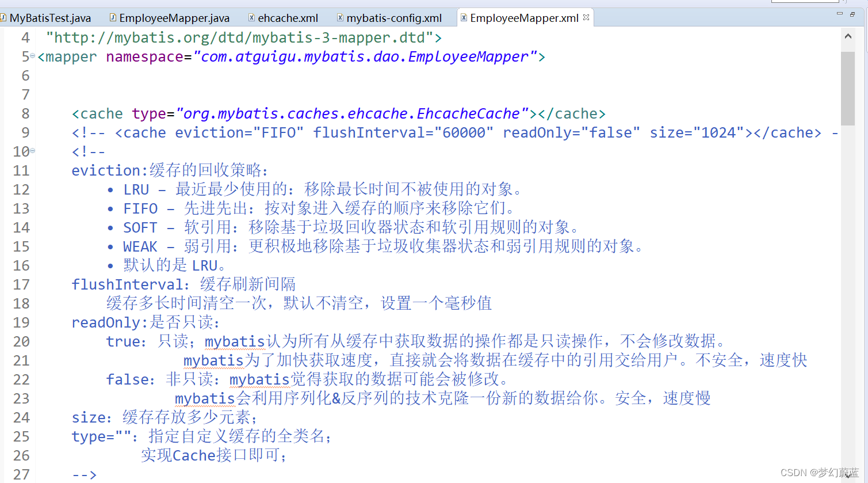The height and width of the screenshot is (483, 868).
Task: Click the cache type value EhcacheCache
Action: point(468,114)
